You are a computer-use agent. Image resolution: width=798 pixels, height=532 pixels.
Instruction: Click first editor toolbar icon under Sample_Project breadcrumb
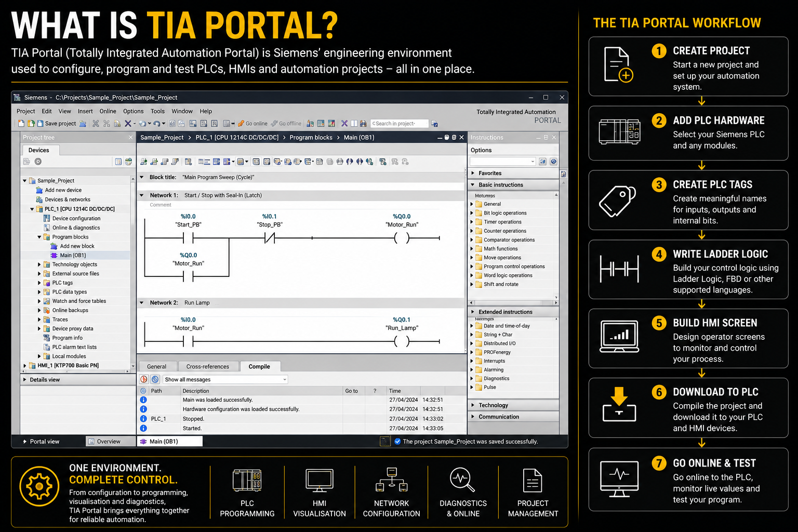click(x=144, y=162)
